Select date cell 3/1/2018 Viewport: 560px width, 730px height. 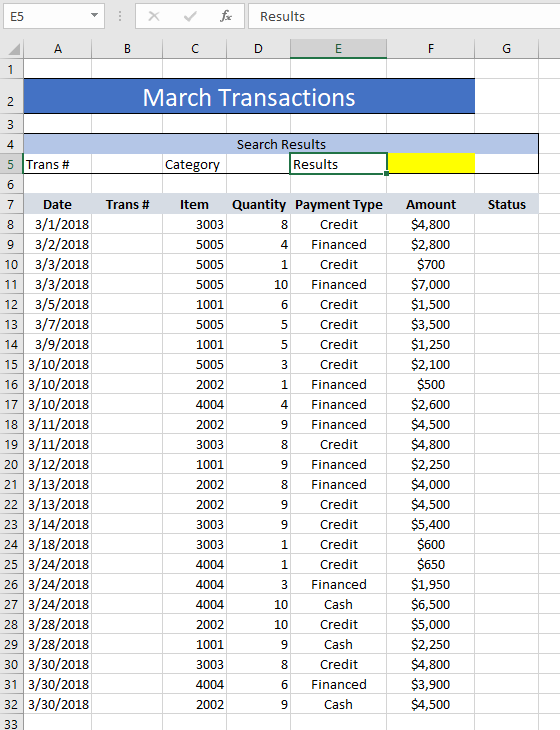[58, 224]
